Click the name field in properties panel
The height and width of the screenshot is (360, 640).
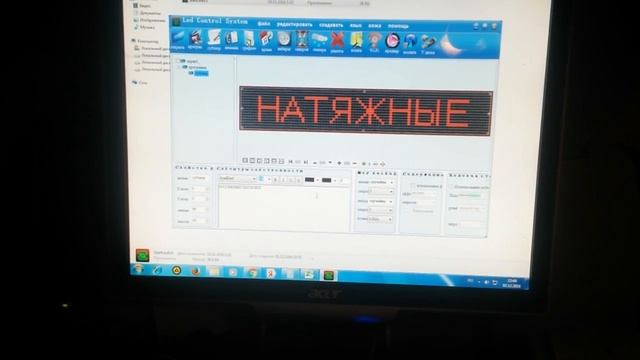click(x=200, y=178)
